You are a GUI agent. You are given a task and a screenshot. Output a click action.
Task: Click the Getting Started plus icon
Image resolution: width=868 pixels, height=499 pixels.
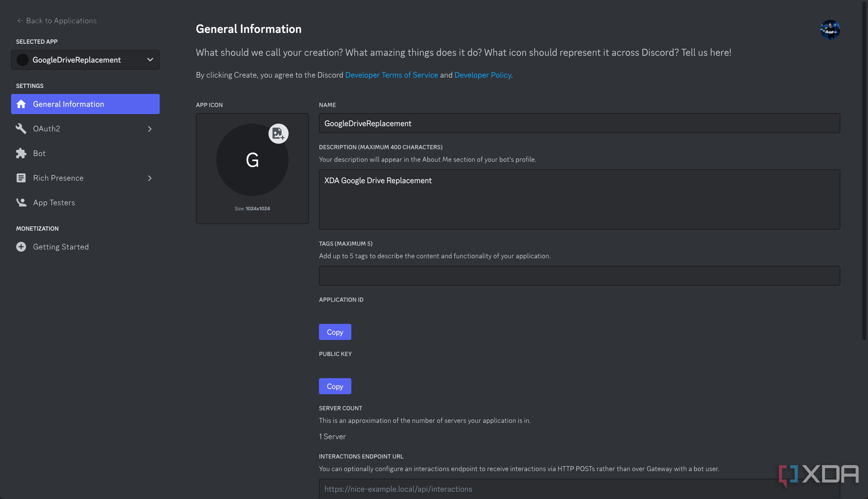pos(21,247)
